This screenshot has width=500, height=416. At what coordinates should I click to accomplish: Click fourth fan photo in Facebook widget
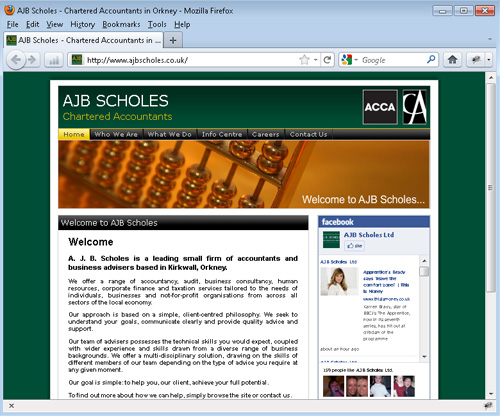coord(404,386)
